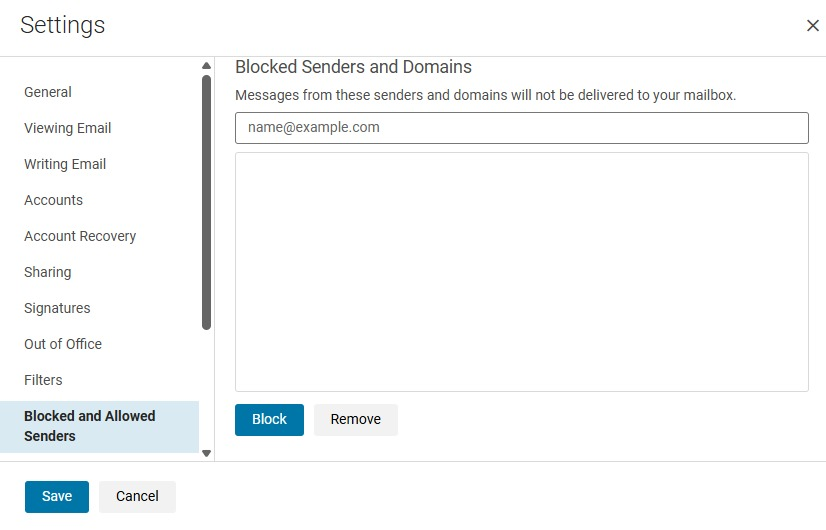Click inside the blocked senders list box

[521, 271]
